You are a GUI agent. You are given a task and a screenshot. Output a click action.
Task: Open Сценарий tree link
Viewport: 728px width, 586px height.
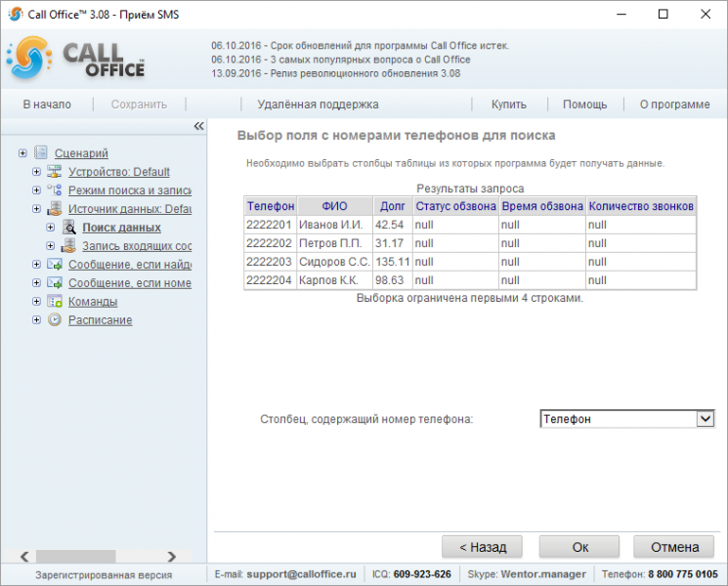(x=81, y=153)
